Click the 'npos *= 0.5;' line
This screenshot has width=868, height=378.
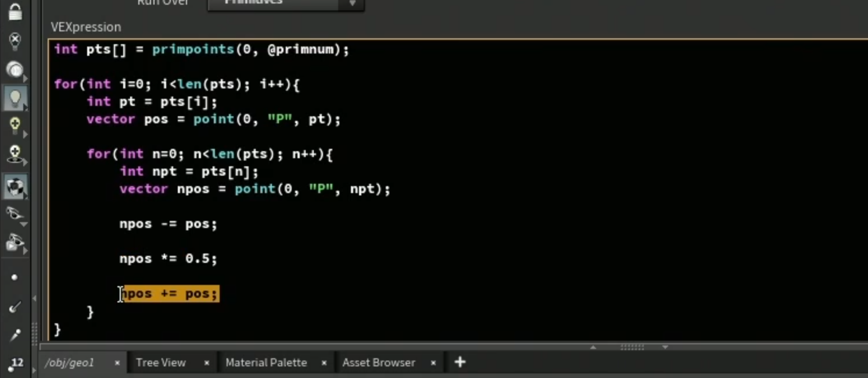click(x=168, y=259)
